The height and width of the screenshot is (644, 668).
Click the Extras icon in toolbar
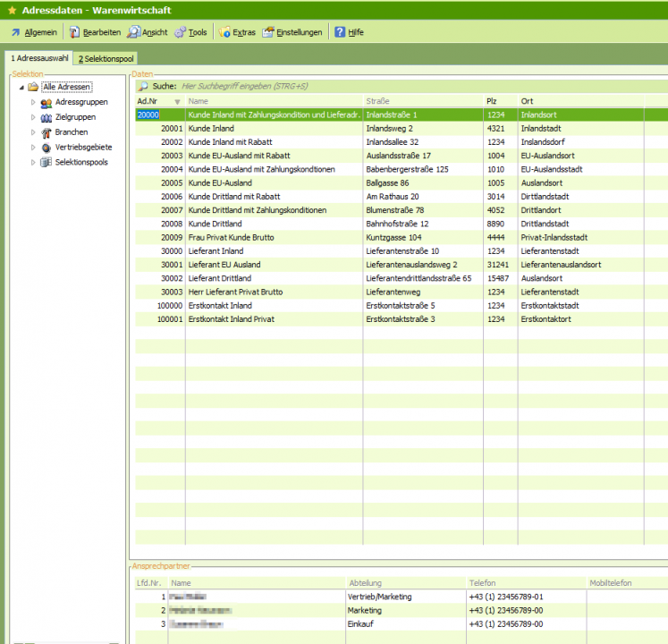tap(224, 32)
